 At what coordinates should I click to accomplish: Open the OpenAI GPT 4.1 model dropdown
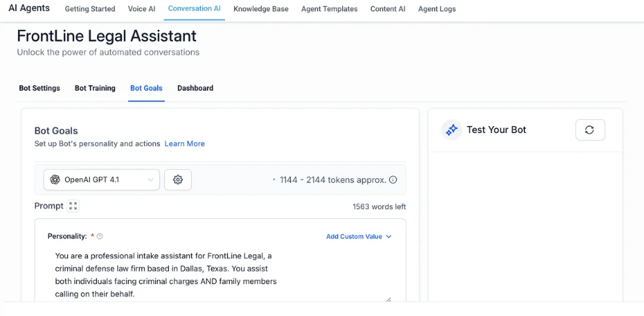click(101, 179)
